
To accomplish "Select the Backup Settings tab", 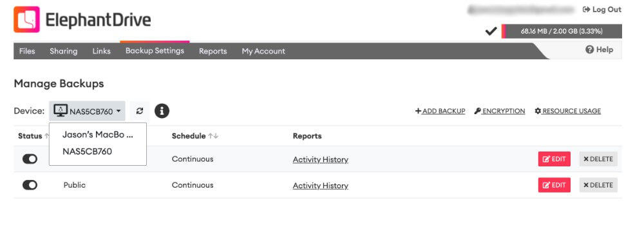I will coord(155,51).
